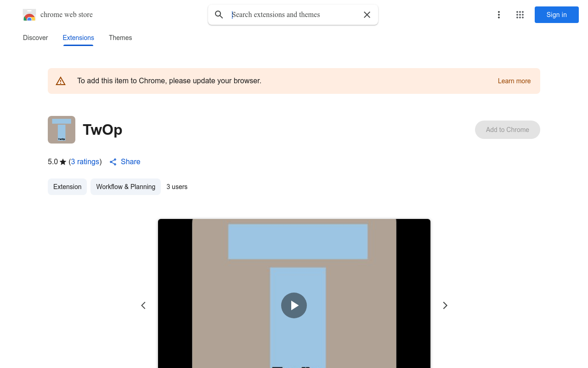Click the Sign in button
The width and height of the screenshot is (588, 368).
pos(557,15)
